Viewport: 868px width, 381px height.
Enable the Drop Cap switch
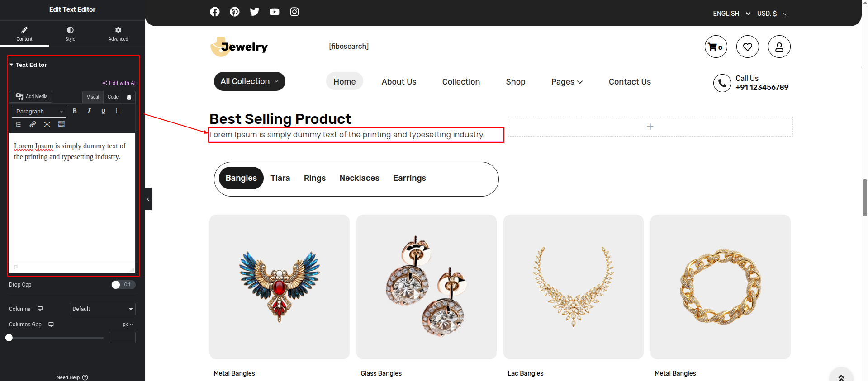point(123,285)
